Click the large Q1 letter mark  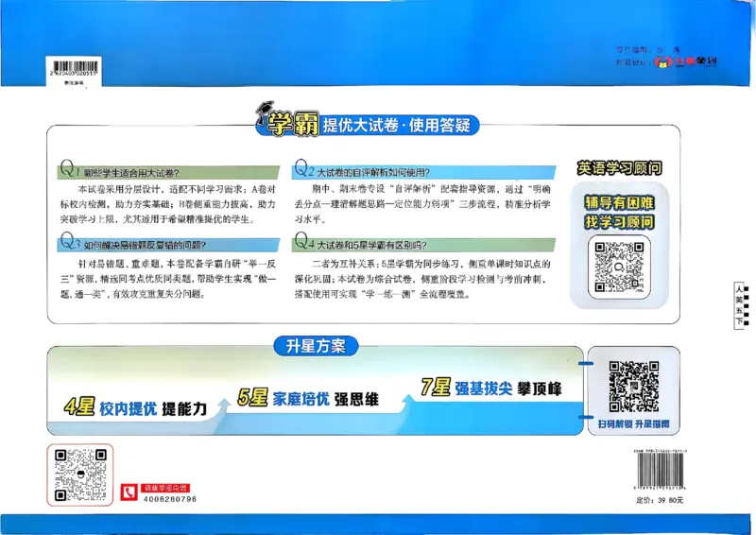coord(69,168)
